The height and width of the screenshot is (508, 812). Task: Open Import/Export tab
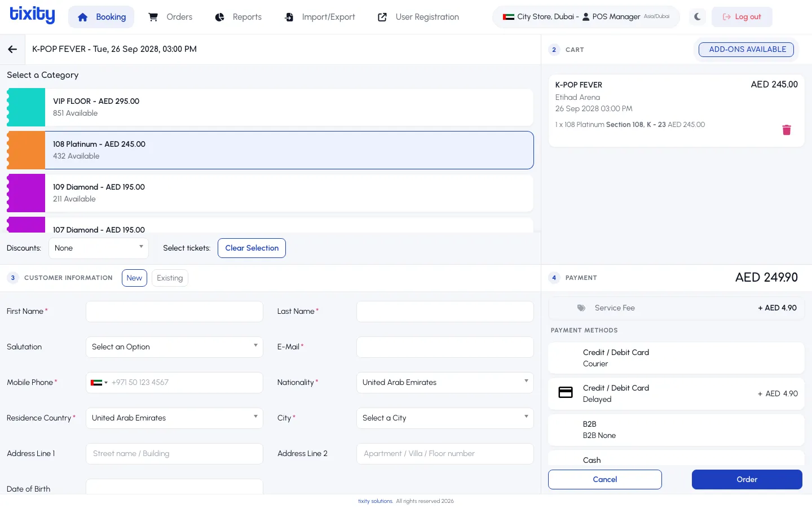click(320, 17)
